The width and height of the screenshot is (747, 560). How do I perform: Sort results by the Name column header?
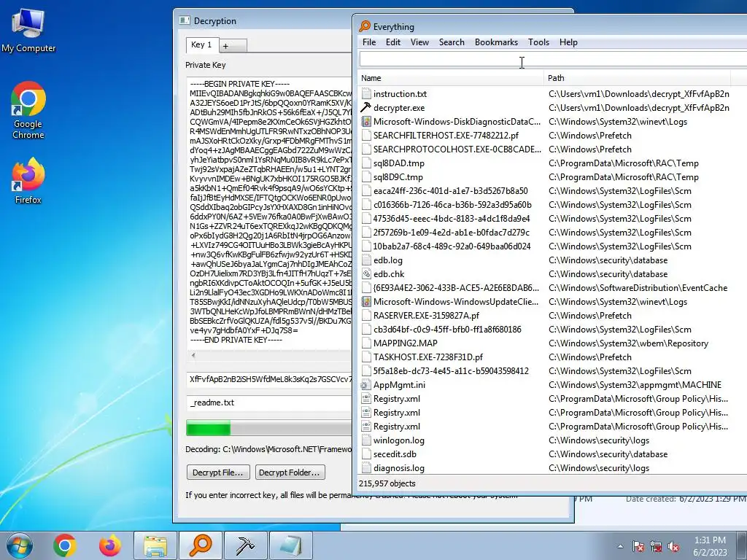pos(451,78)
